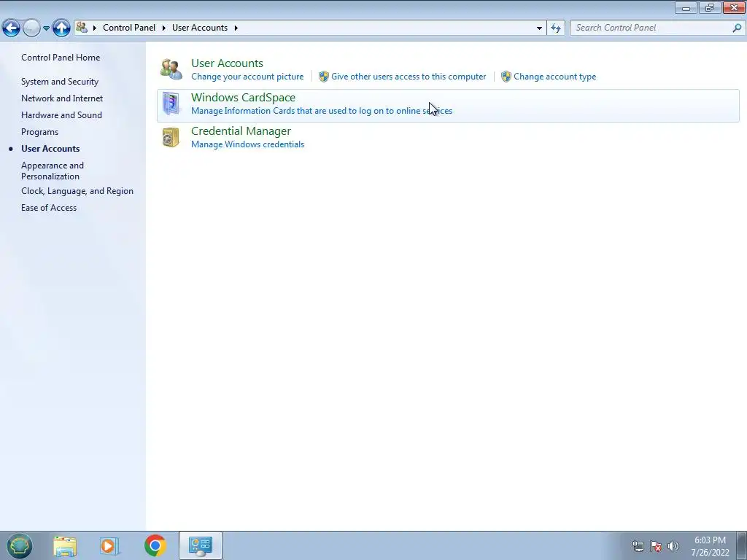
Task: Expand the arrow after Control Panel breadcrumb
Action: tap(163, 28)
